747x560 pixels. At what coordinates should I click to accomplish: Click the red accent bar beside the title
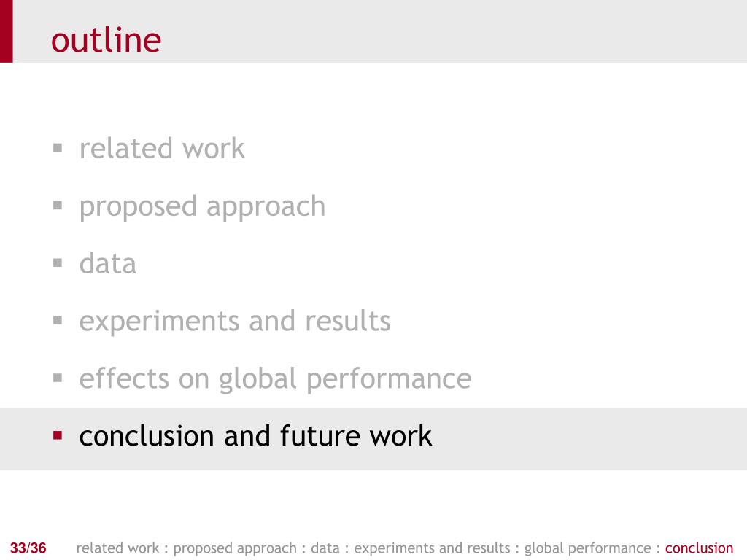point(6,31)
